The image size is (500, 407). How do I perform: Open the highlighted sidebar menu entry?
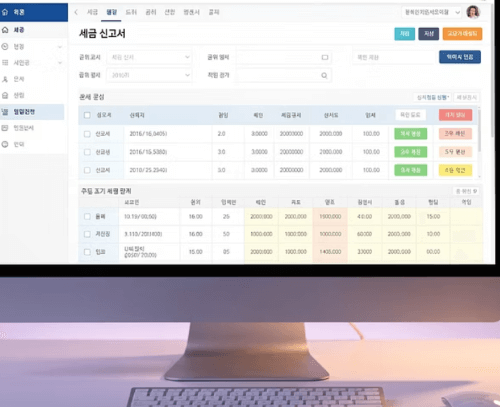32,112
